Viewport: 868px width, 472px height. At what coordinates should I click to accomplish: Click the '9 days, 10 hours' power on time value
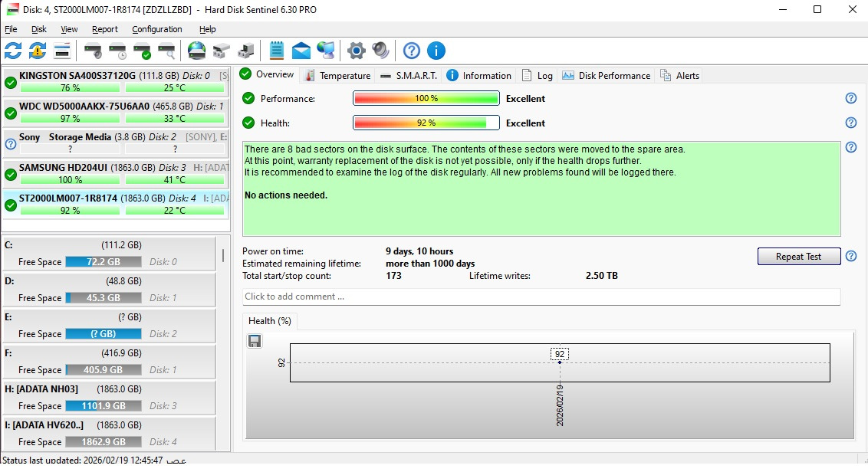419,251
